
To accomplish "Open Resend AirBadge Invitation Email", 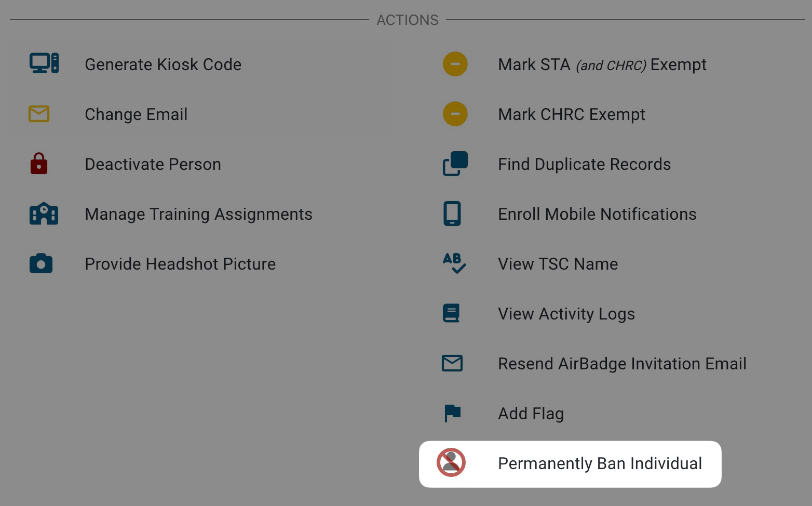I will [x=622, y=364].
